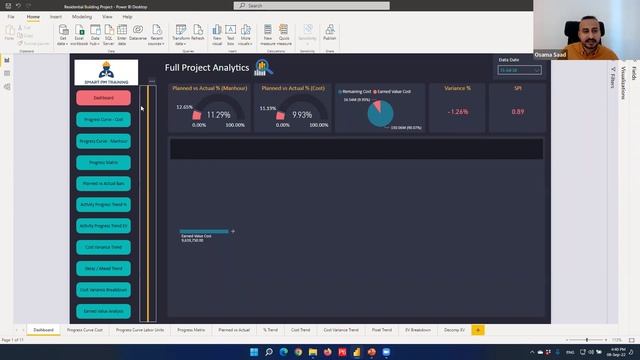Image resolution: width=640 pixels, height=360 pixels.
Task: Open the Data hub dropdown
Action: click(95, 35)
